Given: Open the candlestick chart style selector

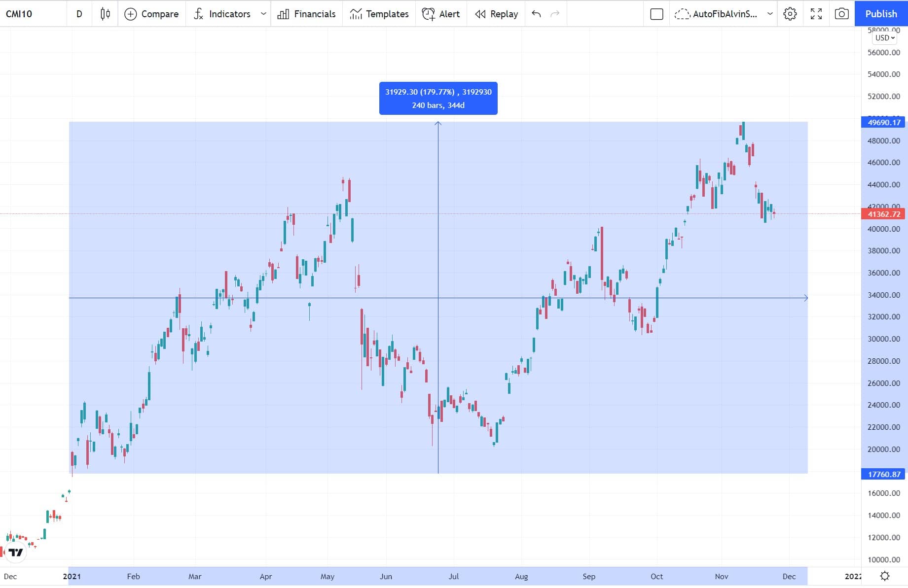Looking at the screenshot, I should 105,14.
